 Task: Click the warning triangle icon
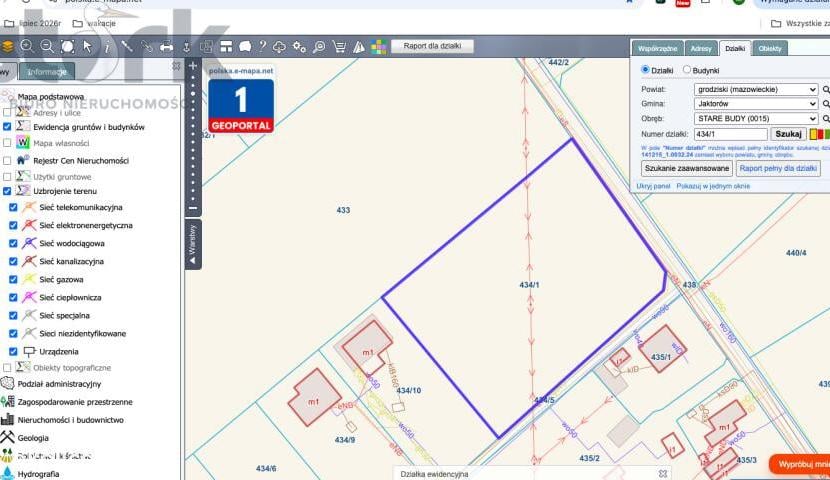tap(359, 47)
